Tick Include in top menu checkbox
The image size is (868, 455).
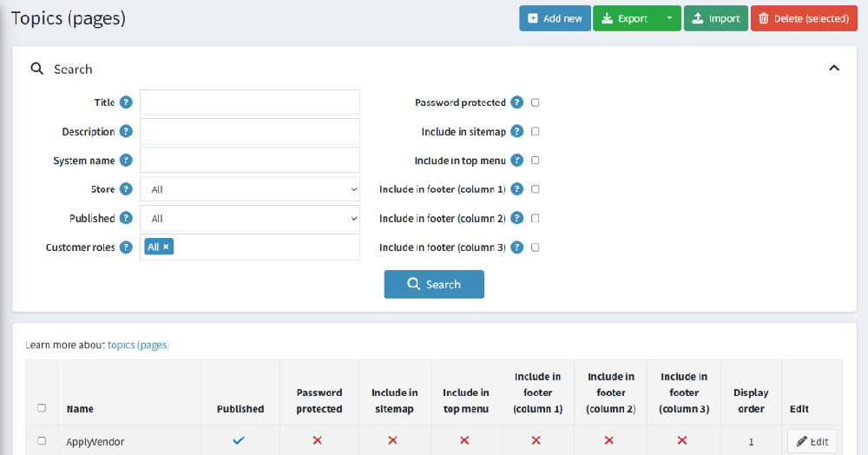(536, 161)
